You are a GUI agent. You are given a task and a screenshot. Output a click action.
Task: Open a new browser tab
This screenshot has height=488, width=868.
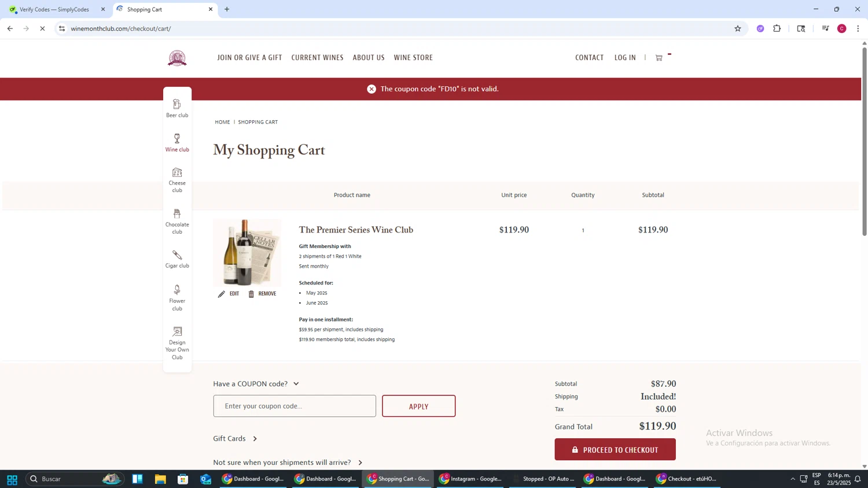pyautogui.click(x=227, y=9)
